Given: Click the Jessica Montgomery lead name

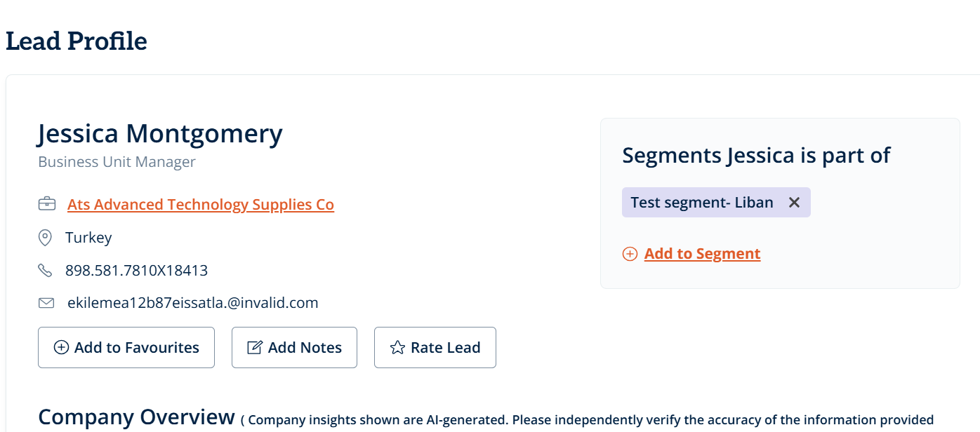Looking at the screenshot, I should click(x=160, y=133).
